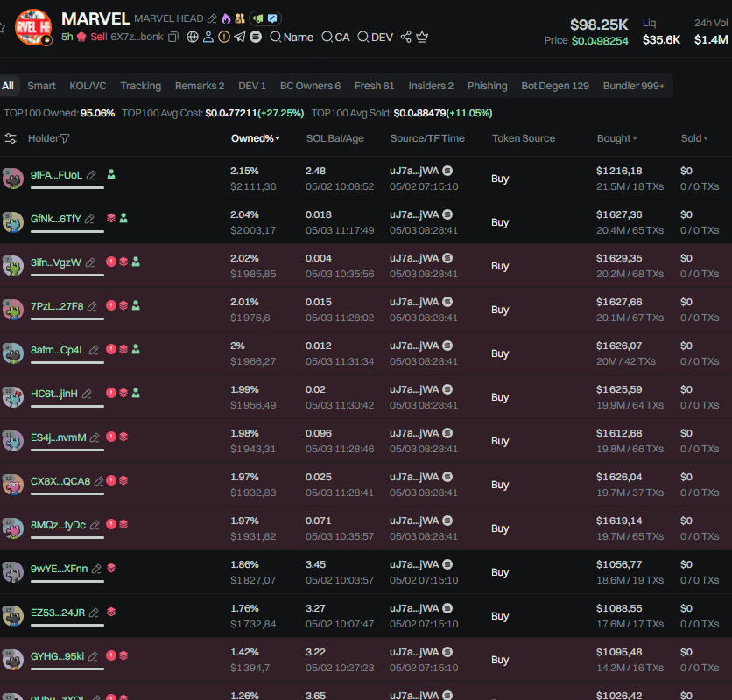Image resolution: width=732 pixels, height=700 pixels.
Task: Open table column settings sliders icon
Action: (11, 138)
